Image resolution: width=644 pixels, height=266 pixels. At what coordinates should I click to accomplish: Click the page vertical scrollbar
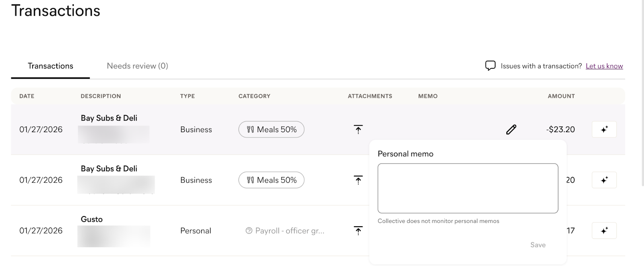[642, 92]
